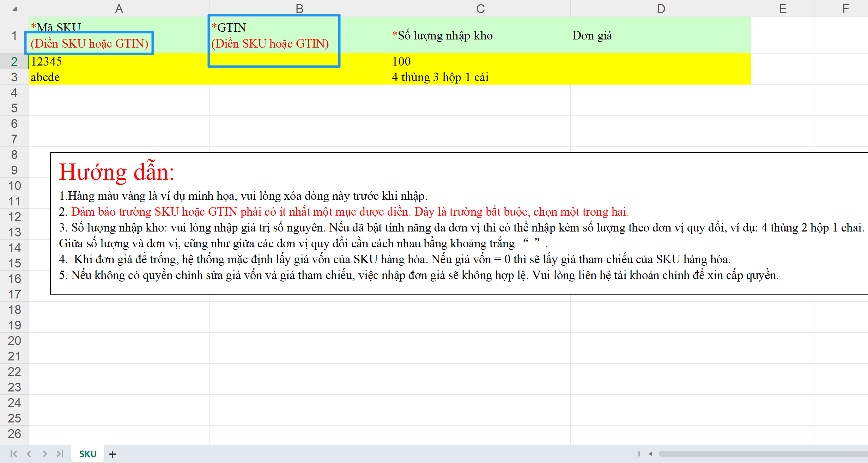
Task: Click the select-all corner triangle
Action: [15, 9]
